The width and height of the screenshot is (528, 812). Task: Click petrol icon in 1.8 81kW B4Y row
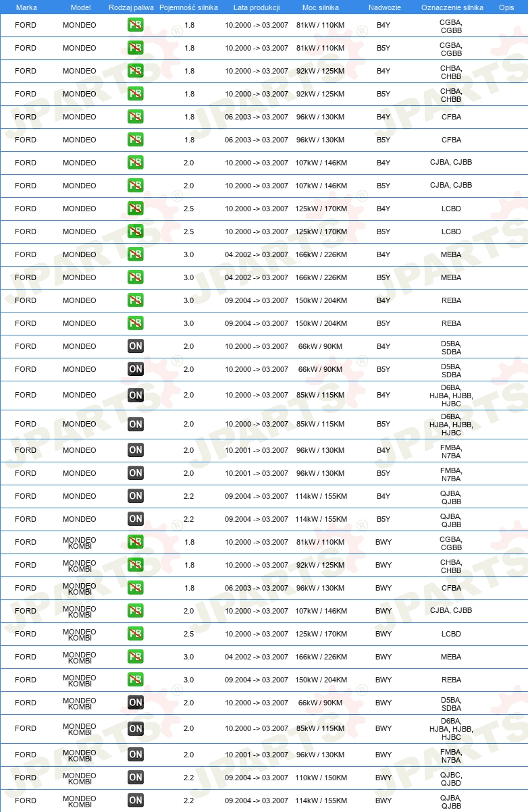click(x=135, y=26)
